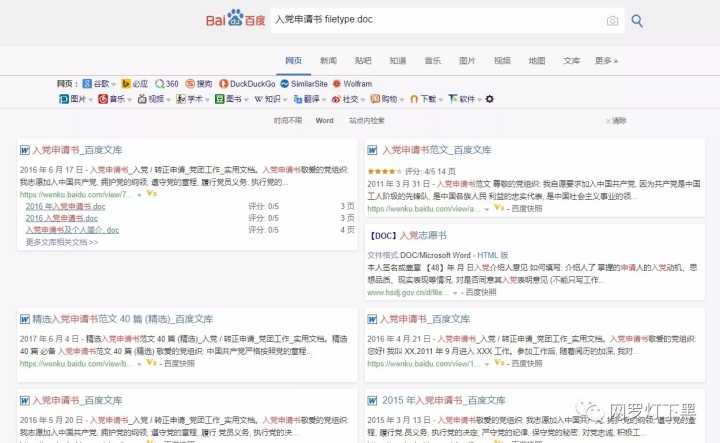Open 百度快照 after wenku.baidu.com/view/b URL
This screenshot has height=443, width=720.
pos(179,363)
